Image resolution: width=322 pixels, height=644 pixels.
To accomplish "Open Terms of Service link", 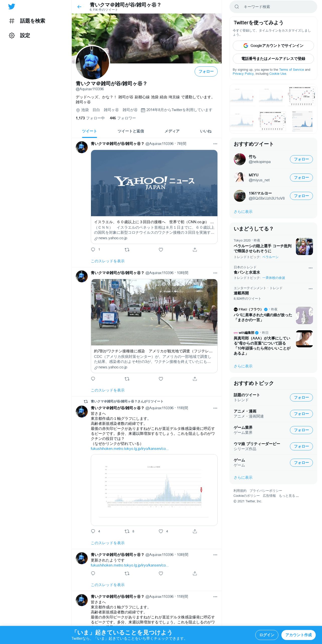I will pyautogui.click(x=291, y=70).
